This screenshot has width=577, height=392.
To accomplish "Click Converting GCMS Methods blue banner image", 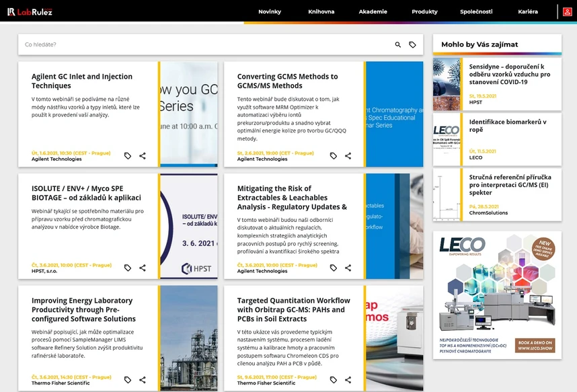I will 395,114.
